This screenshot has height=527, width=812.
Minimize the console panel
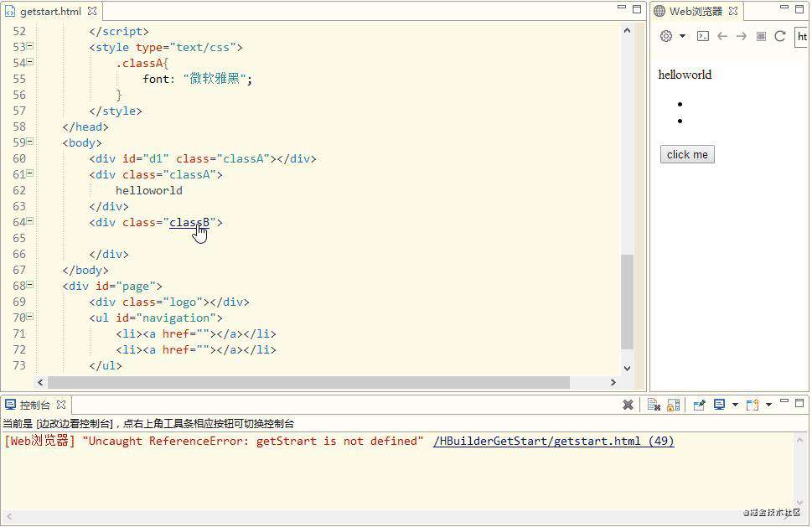point(784,401)
